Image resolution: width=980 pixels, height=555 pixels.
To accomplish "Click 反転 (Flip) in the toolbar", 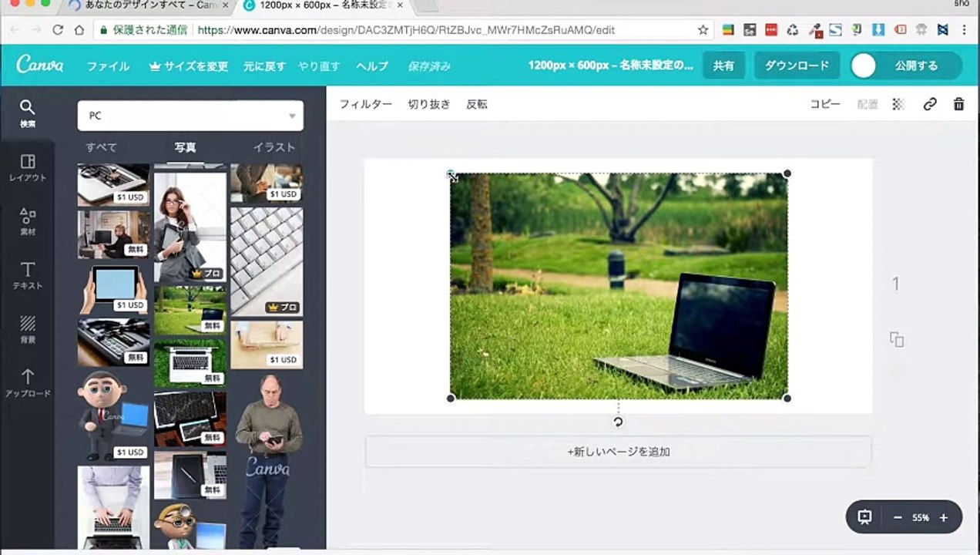I will (477, 104).
